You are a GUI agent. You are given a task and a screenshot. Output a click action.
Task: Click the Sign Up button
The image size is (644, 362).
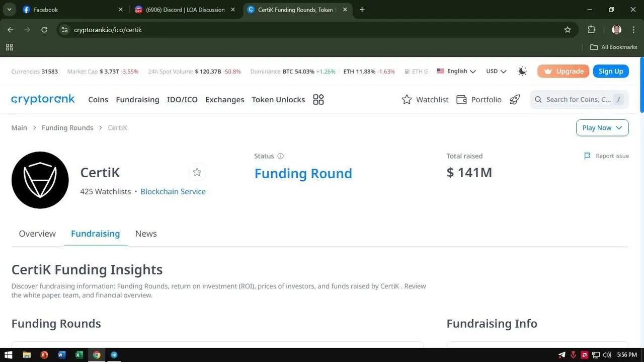click(611, 71)
